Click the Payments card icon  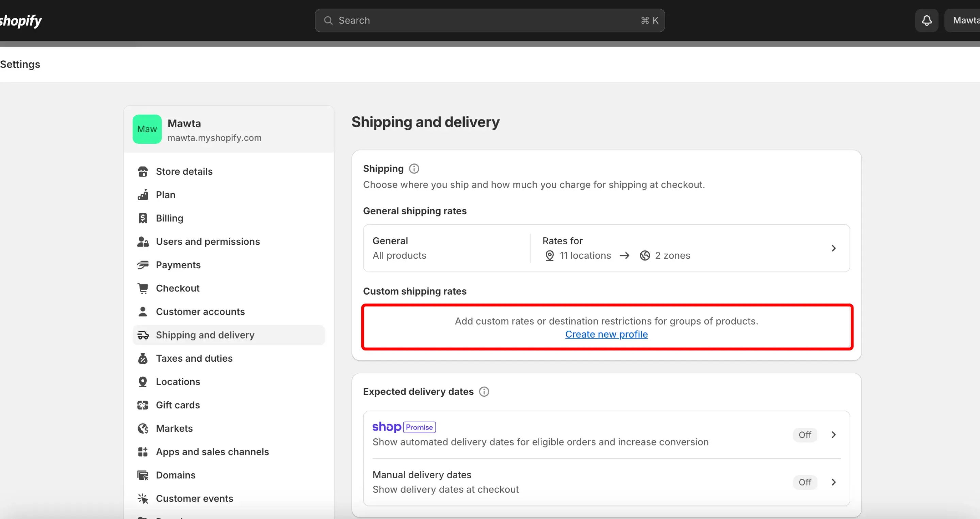[x=143, y=265]
